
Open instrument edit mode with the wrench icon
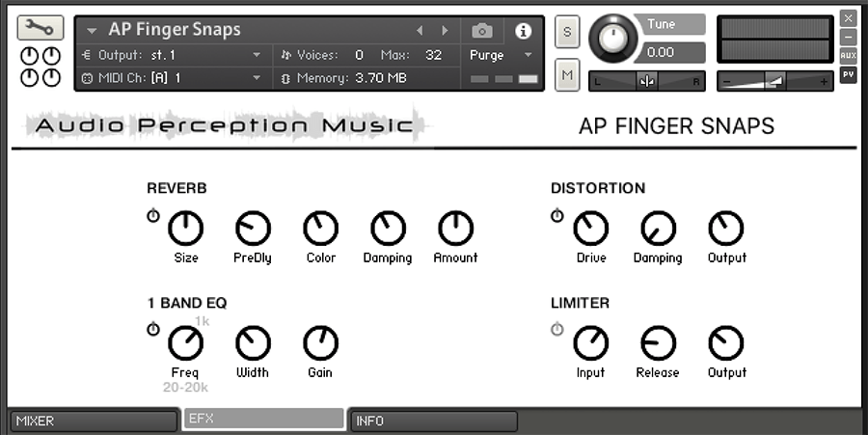pos(41,28)
